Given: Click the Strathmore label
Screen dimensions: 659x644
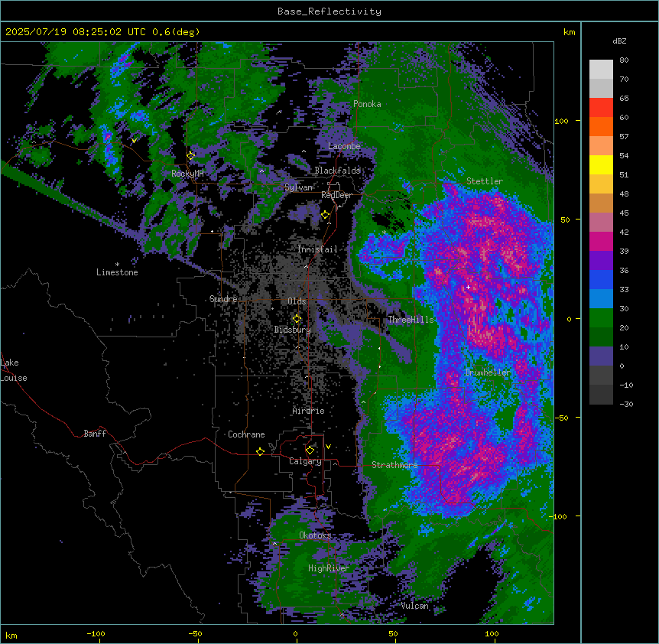Looking at the screenshot, I should [x=394, y=465].
